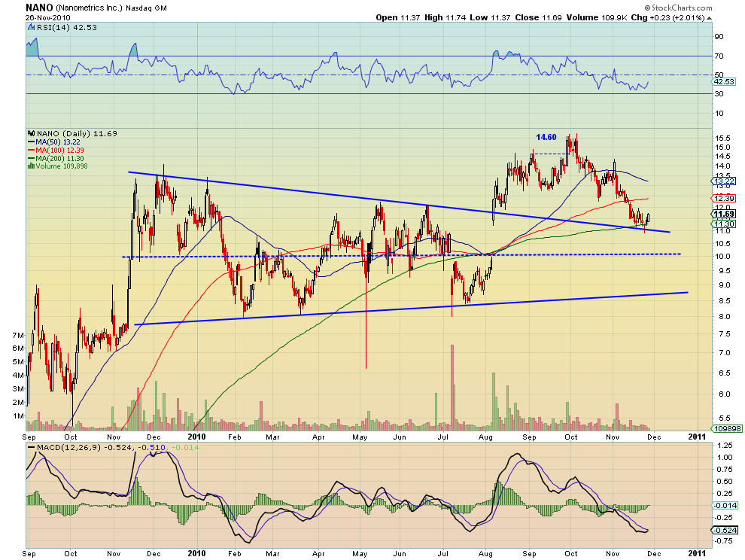Click the 12.39 MA(100) price tag
The height and width of the screenshot is (560, 745).
click(x=725, y=198)
